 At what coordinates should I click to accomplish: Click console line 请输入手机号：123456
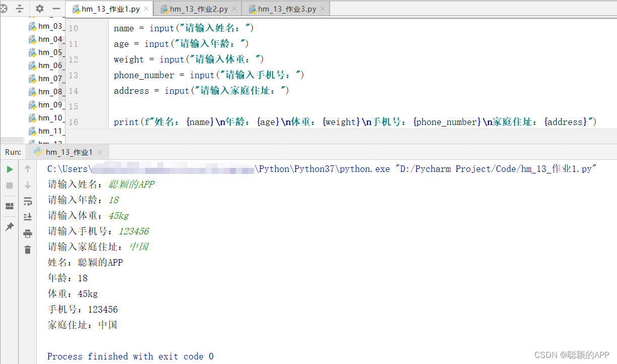tap(98, 231)
